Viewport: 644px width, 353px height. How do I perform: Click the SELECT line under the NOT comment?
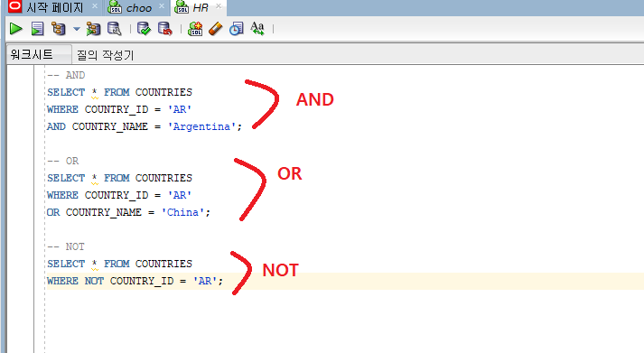point(119,264)
